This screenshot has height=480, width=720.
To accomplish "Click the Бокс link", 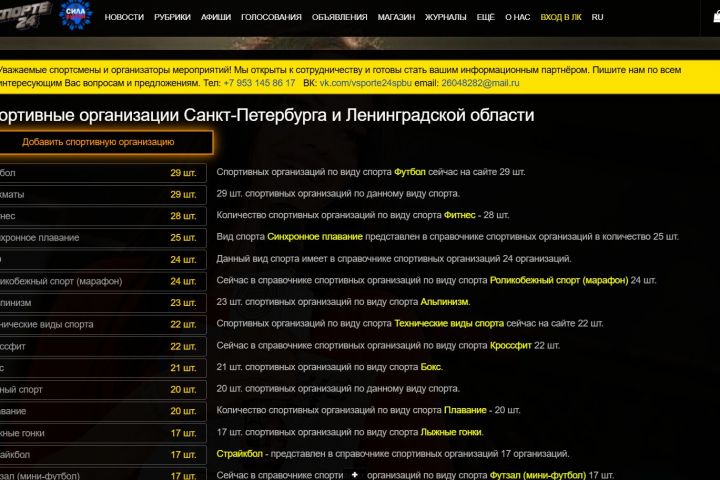I will pos(431,367).
